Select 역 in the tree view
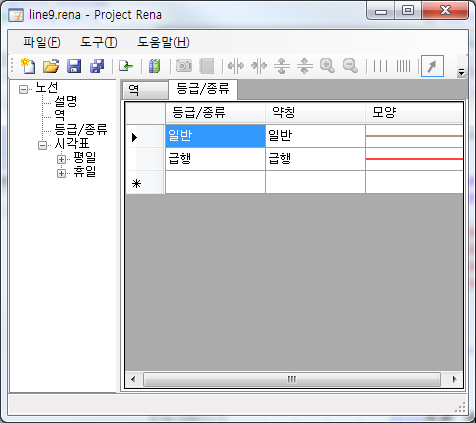The height and width of the screenshot is (423, 476). 60,115
